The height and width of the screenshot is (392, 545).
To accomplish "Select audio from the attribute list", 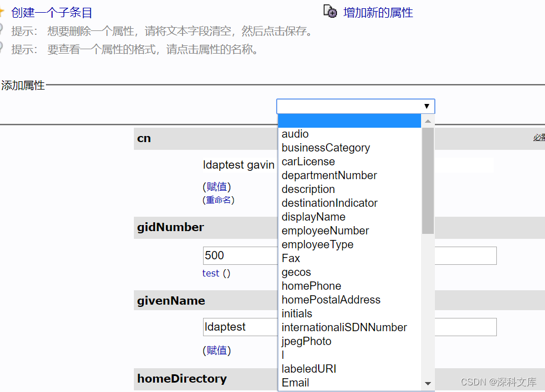I will (295, 134).
